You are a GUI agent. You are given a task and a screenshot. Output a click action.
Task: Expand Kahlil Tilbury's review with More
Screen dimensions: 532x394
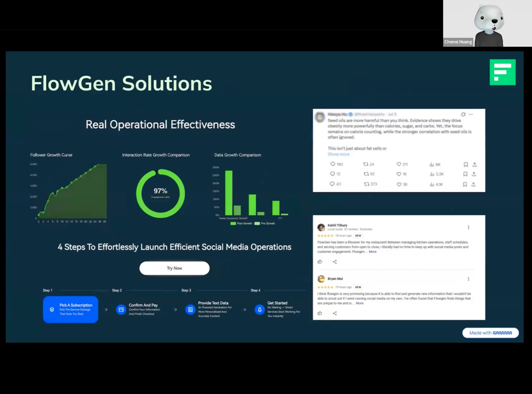coord(373,252)
